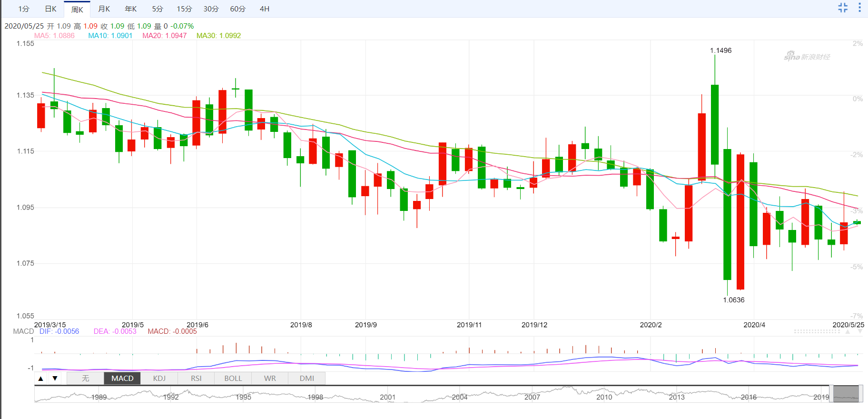The height and width of the screenshot is (419, 868).
Task: Open the 30分 interval tab
Action: click(x=211, y=9)
